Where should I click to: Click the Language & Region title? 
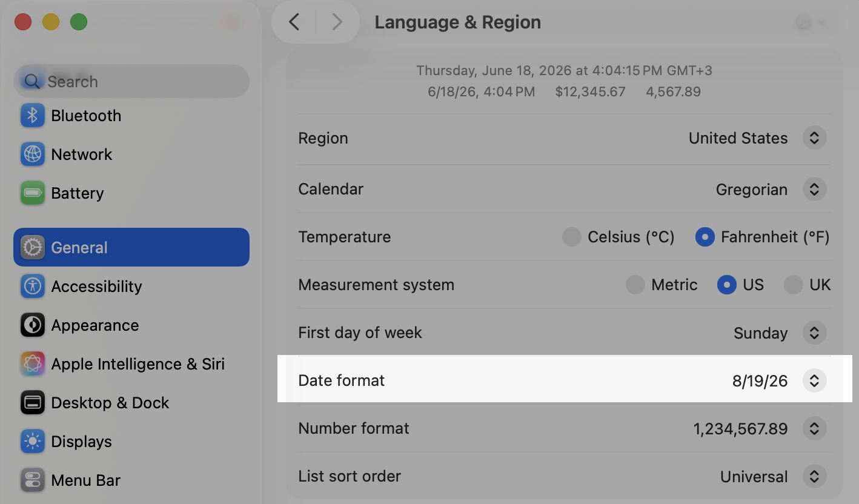(457, 22)
